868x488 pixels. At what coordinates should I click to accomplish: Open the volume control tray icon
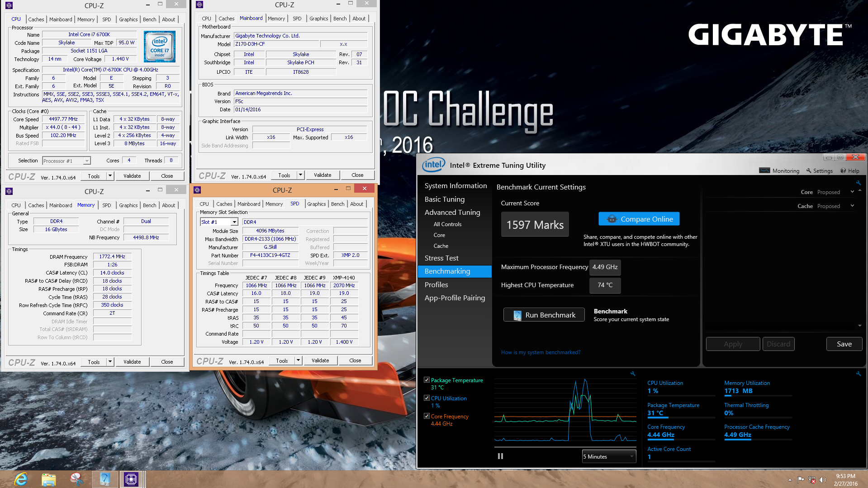point(823,480)
